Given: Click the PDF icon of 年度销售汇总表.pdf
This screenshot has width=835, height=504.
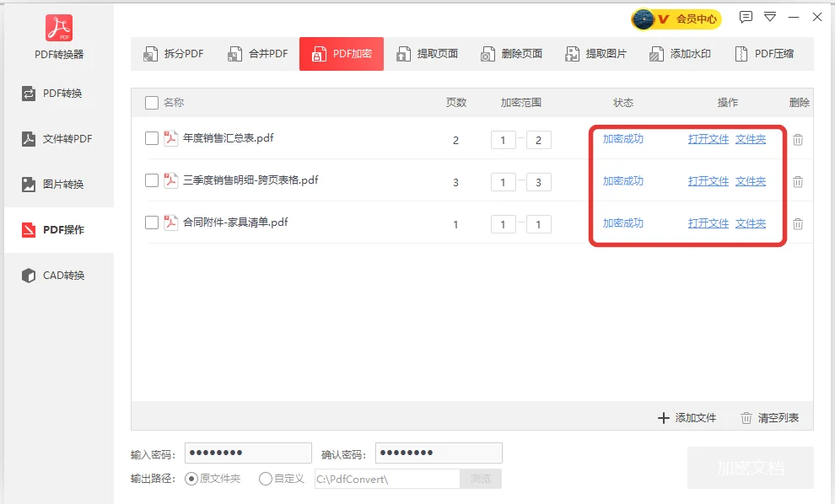Looking at the screenshot, I should [x=170, y=138].
